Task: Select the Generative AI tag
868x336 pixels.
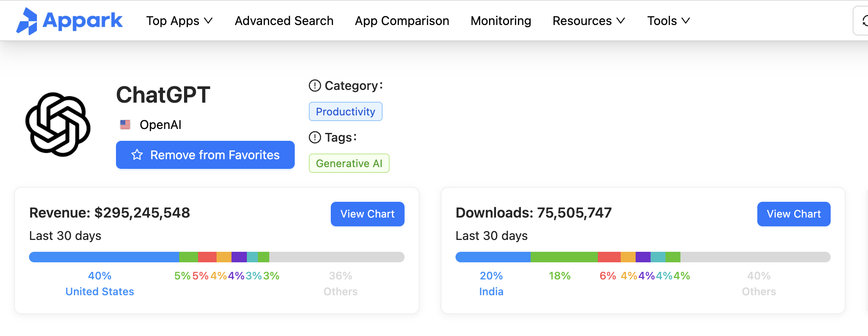Action: pos(349,163)
